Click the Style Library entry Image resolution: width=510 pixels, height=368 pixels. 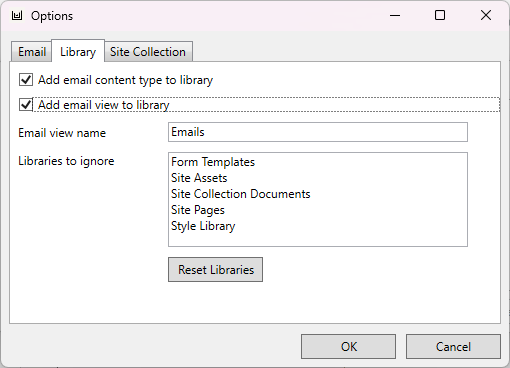tap(203, 226)
